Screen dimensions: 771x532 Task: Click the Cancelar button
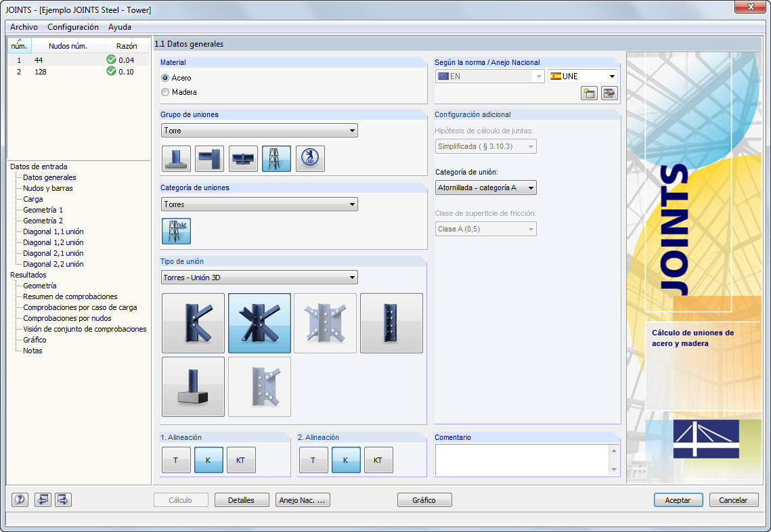pos(733,500)
